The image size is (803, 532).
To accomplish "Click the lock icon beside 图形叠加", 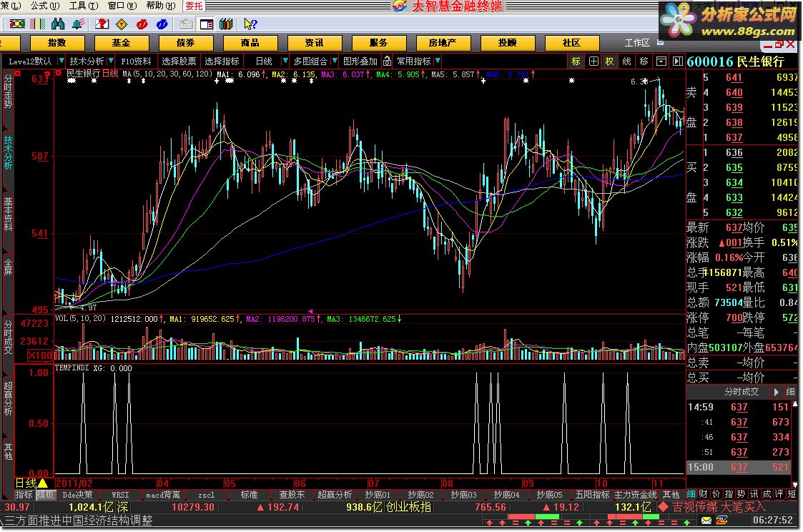I will 387,61.
